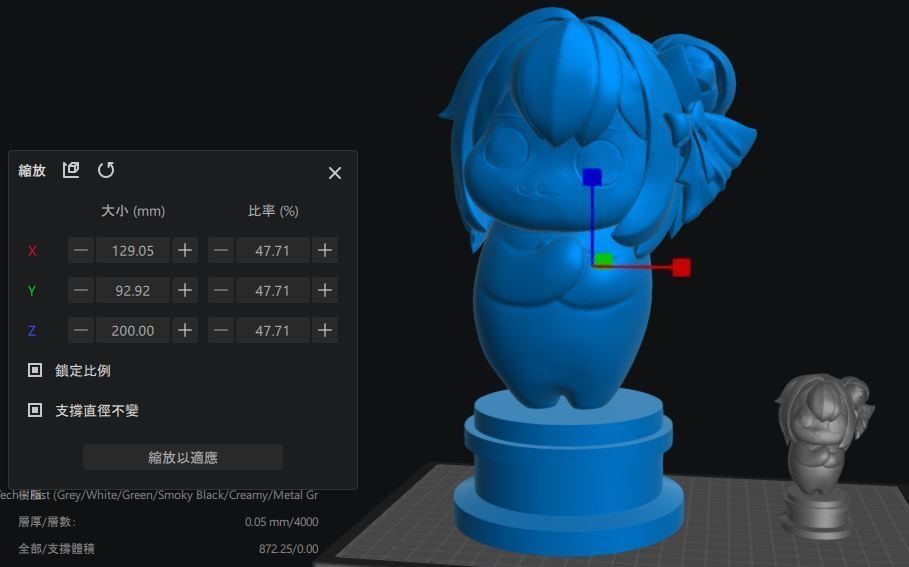Increase Y size with plus button
This screenshot has width=909, height=567.
[185, 290]
